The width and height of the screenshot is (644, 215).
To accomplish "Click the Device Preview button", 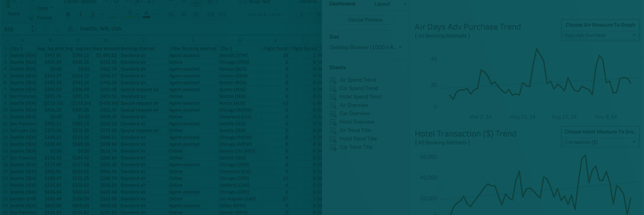I will (365, 20).
